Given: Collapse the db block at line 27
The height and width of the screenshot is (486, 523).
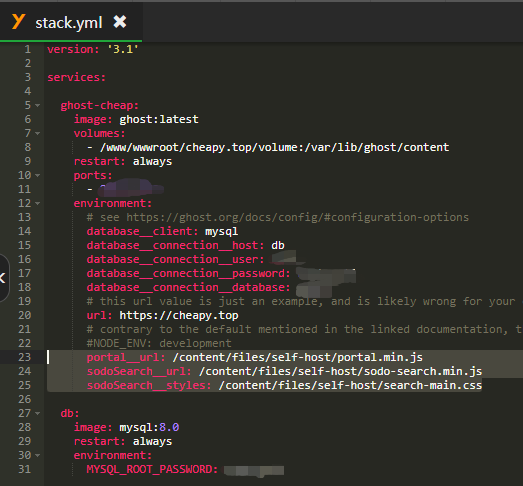Looking at the screenshot, I should pyautogui.click(x=37, y=414).
